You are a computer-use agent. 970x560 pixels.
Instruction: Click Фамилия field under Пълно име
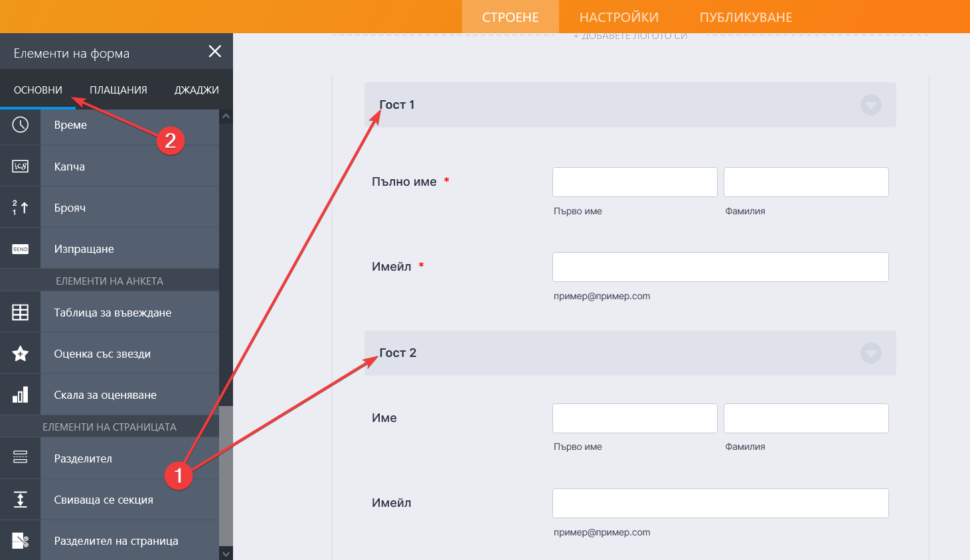pos(806,182)
